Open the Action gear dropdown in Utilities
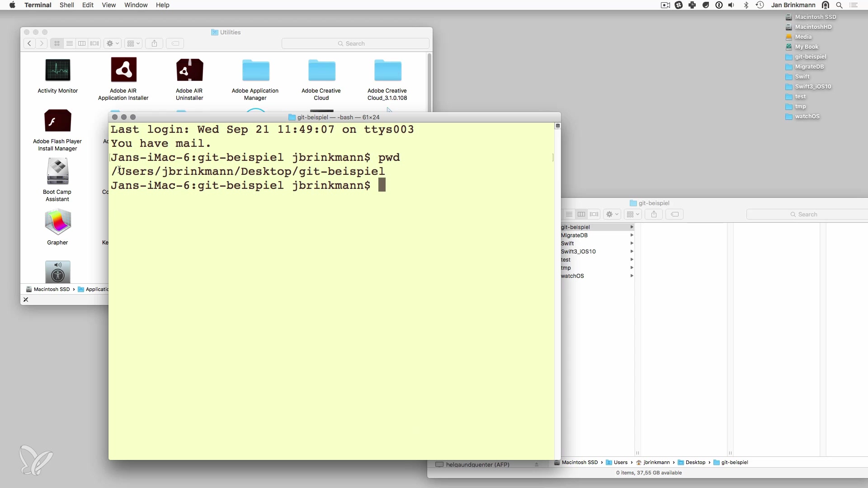 click(x=112, y=43)
